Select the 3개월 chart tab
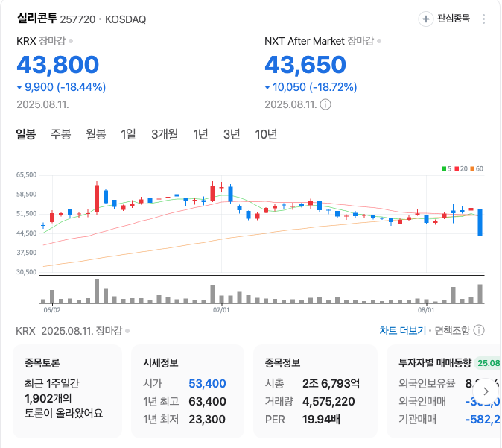Screen dimensions: 502x448 165,134
